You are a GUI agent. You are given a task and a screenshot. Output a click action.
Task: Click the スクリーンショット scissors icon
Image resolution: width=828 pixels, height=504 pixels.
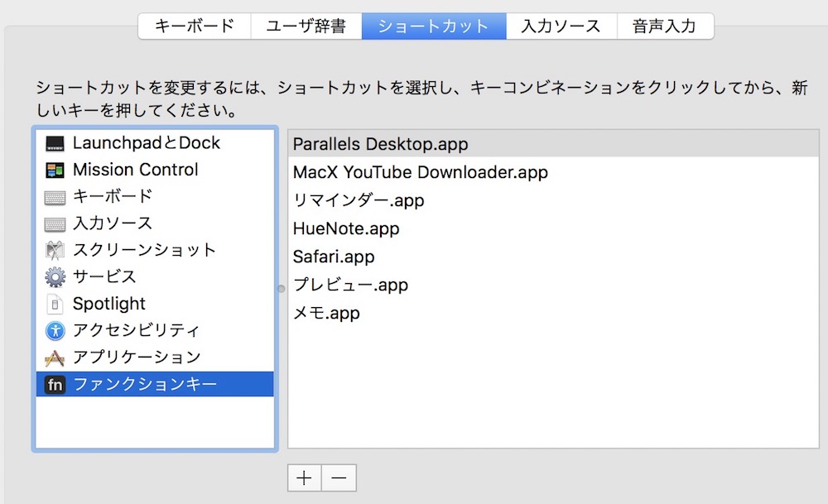click(x=55, y=250)
